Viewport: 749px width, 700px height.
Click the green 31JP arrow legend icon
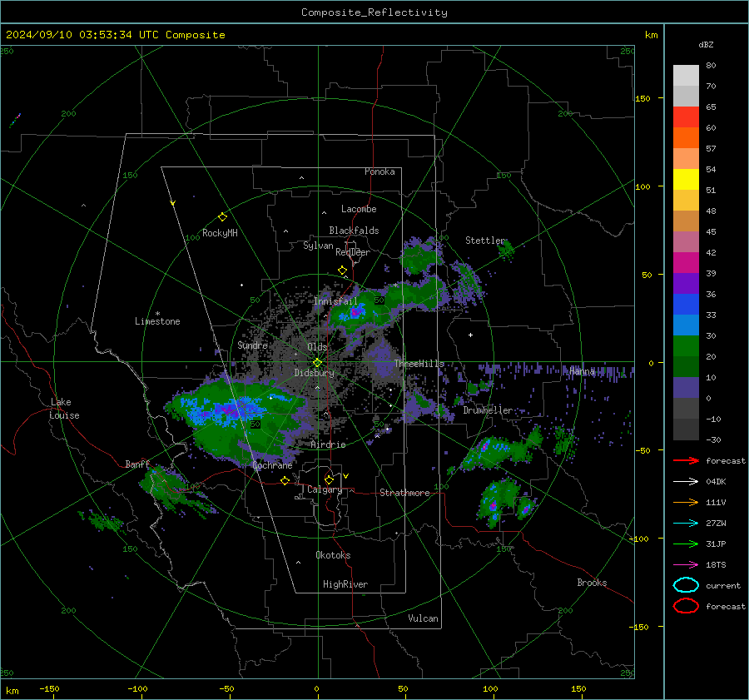tap(686, 544)
